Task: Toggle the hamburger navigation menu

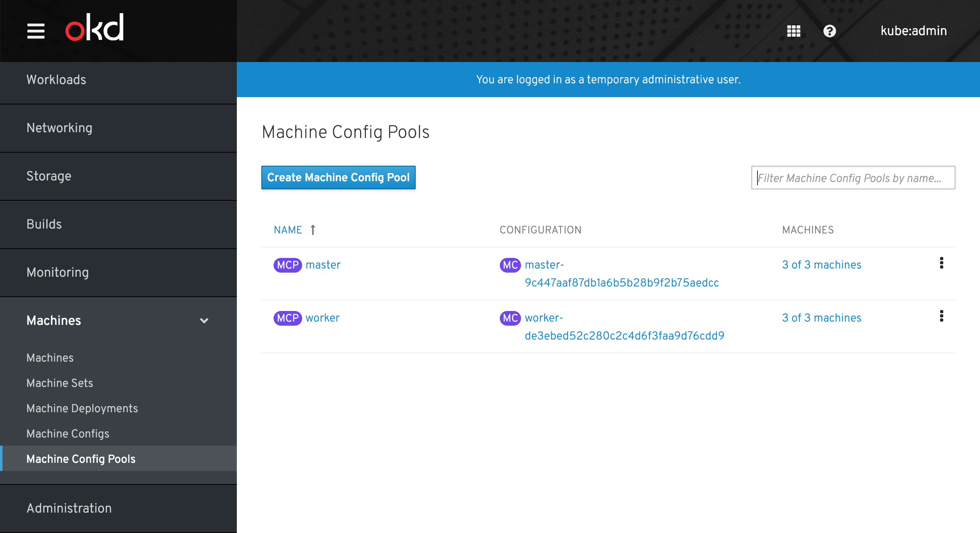Action: [x=36, y=31]
